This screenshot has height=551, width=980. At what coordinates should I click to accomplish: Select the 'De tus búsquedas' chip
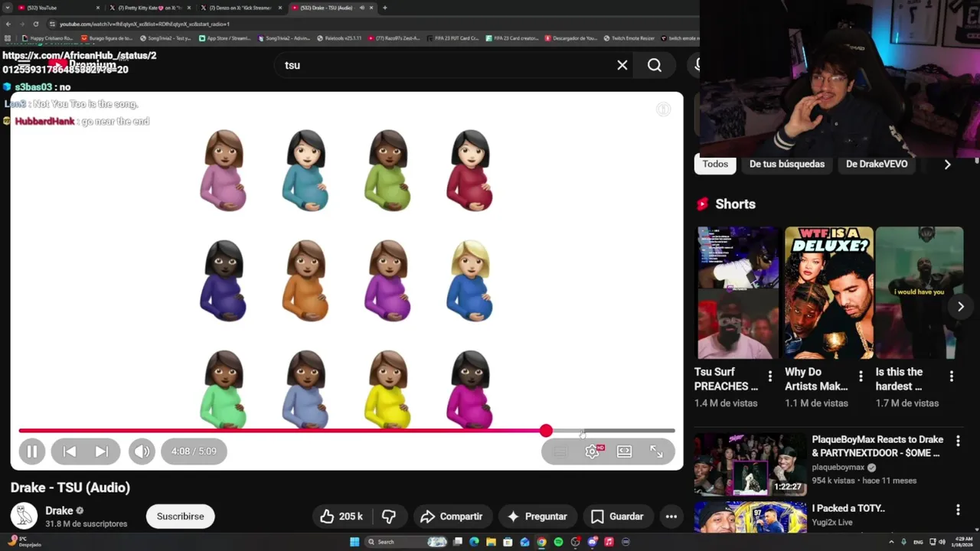[787, 164]
